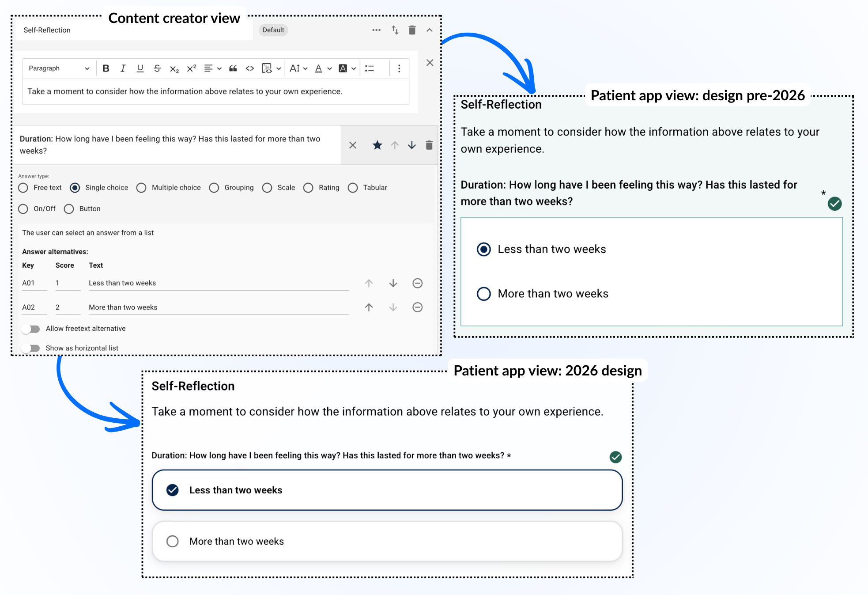868x595 pixels.
Task: Open the three-dots menu in the section header
Action: tap(376, 30)
